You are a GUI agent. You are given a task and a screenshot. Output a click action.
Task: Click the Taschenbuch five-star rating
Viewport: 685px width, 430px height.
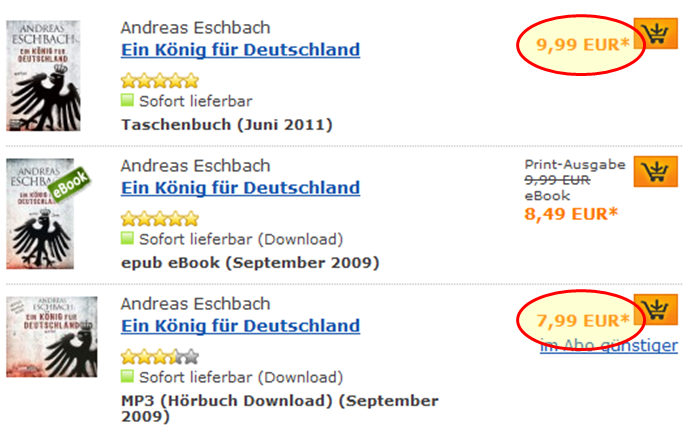(159, 80)
